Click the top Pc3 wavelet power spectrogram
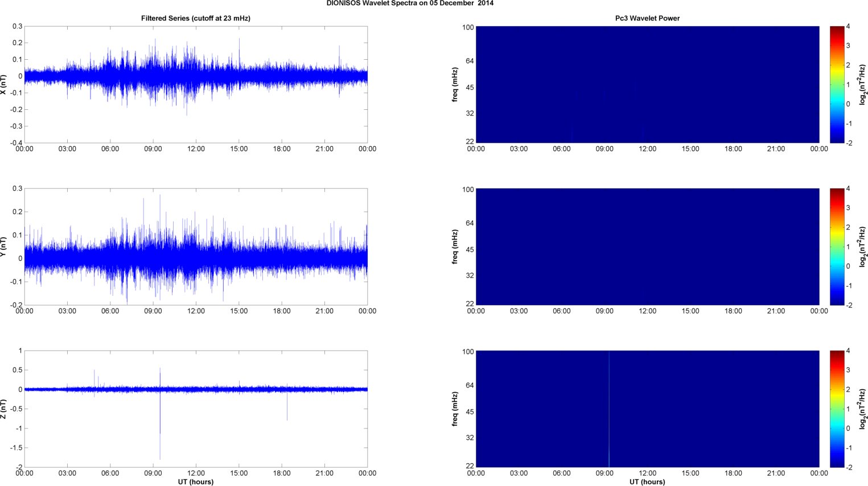 click(x=647, y=84)
